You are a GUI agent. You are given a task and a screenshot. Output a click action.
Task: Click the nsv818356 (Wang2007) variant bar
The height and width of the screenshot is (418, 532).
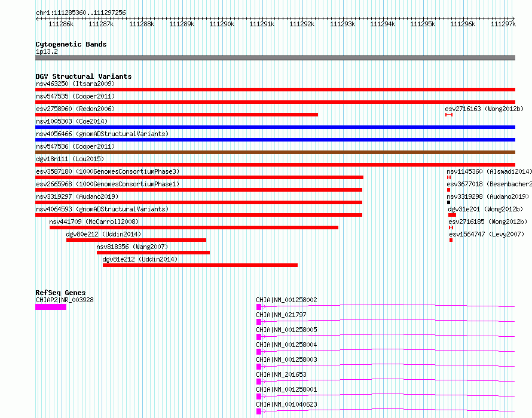click(x=153, y=253)
